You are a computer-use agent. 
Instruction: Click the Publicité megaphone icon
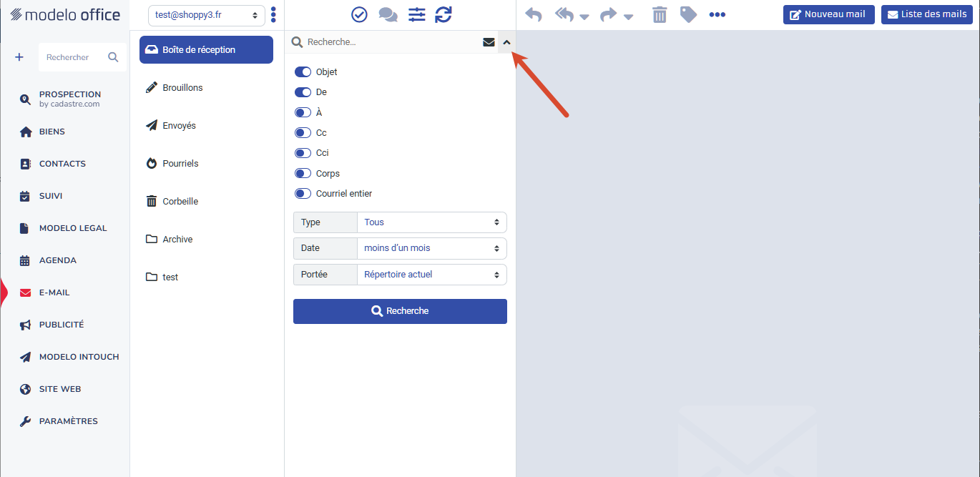[x=25, y=325]
